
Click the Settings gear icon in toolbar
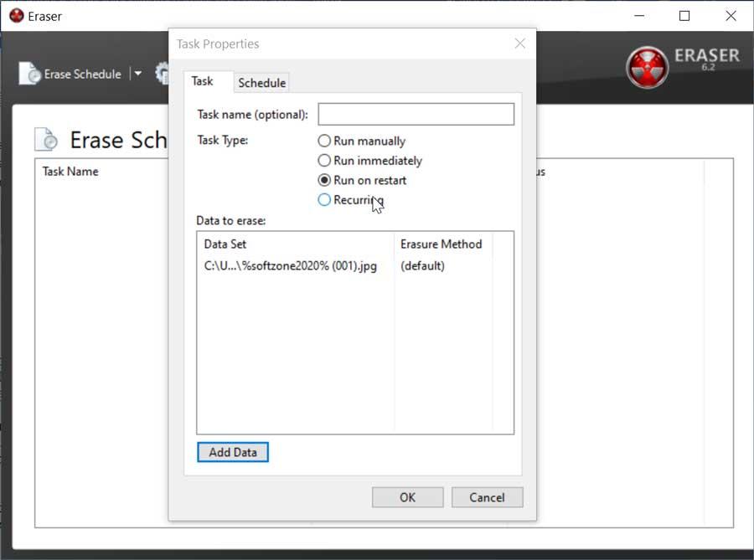[162, 74]
